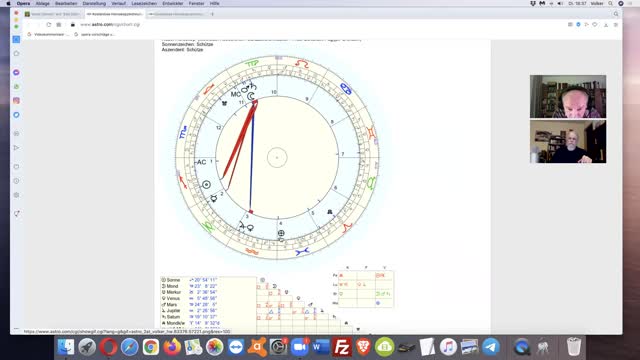640x360 pixels.
Task: Open Verlauf menu
Action: point(118,3)
